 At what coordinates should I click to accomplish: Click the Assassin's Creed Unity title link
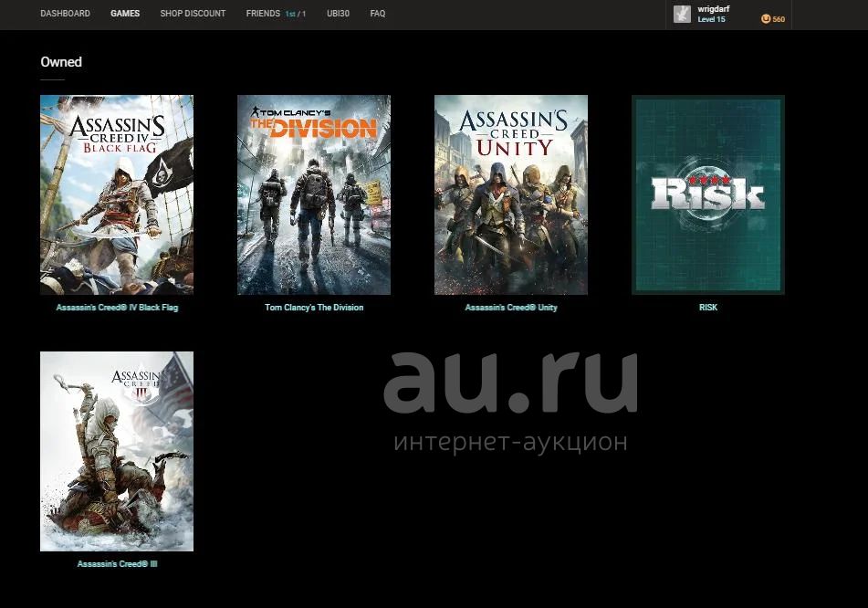[511, 308]
